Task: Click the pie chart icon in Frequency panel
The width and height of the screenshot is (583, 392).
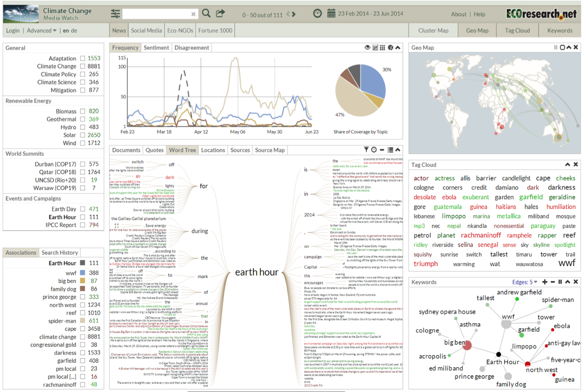Action: 390,47
